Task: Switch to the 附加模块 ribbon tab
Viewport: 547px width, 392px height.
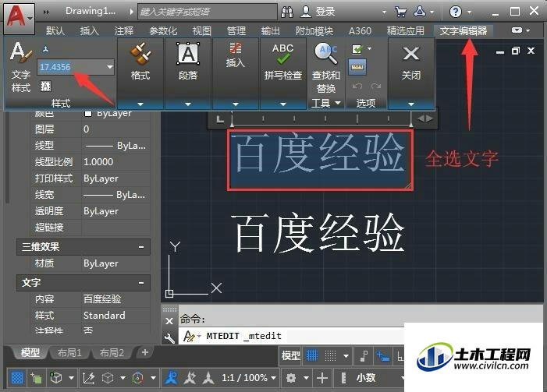Action: pyautogui.click(x=314, y=31)
